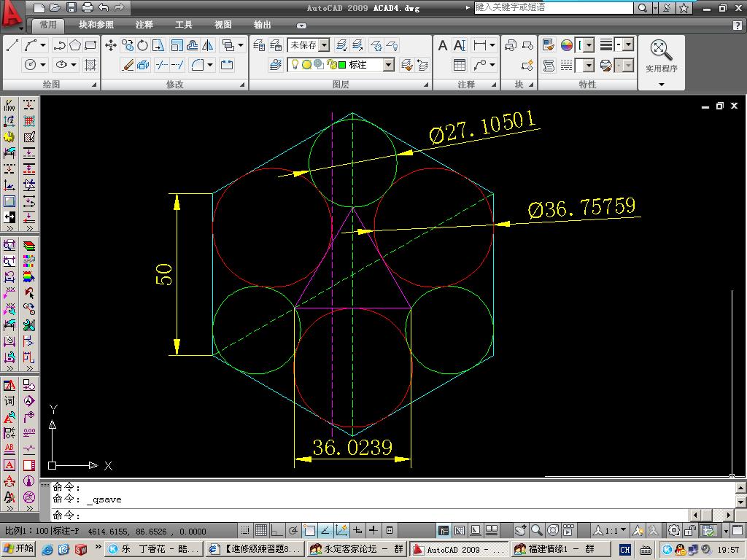Open the layer state dropdown 未保存

(x=325, y=45)
